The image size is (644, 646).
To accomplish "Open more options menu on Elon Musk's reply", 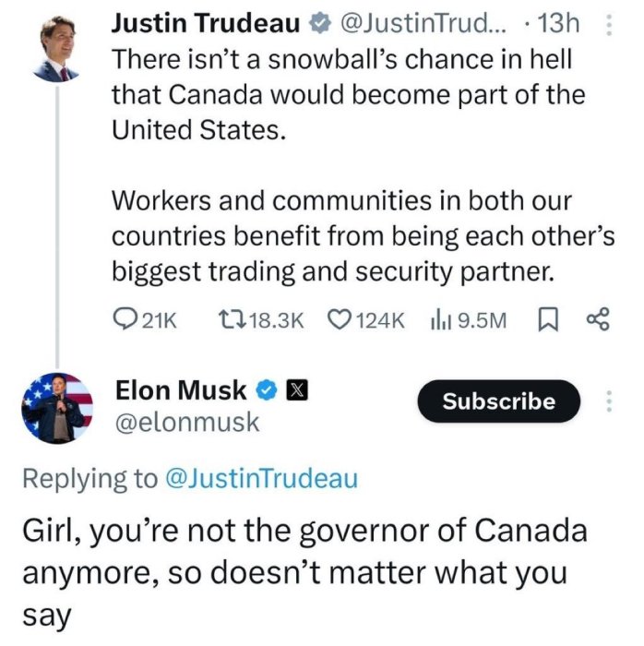I will [x=608, y=401].
